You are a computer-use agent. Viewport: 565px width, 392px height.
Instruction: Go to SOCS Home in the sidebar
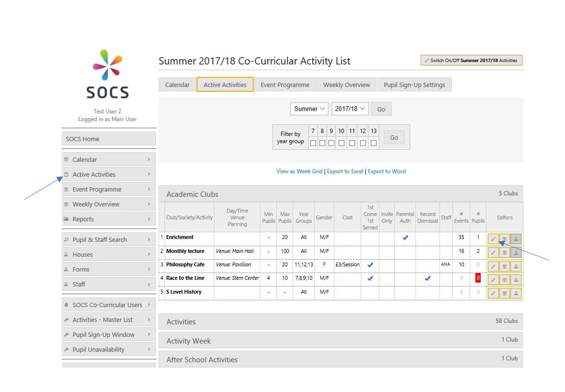tap(109, 139)
